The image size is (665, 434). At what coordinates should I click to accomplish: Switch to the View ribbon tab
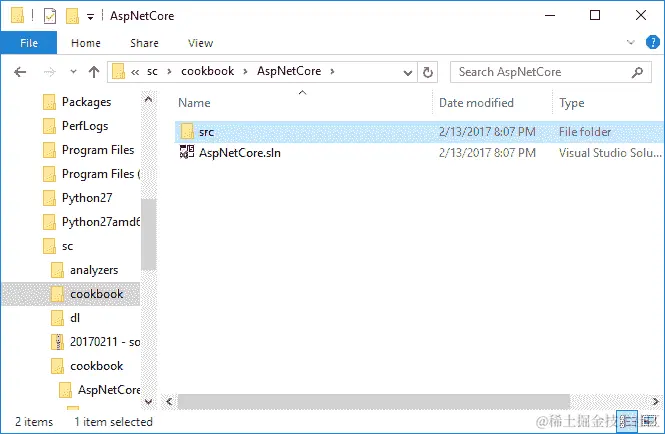(200, 43)
